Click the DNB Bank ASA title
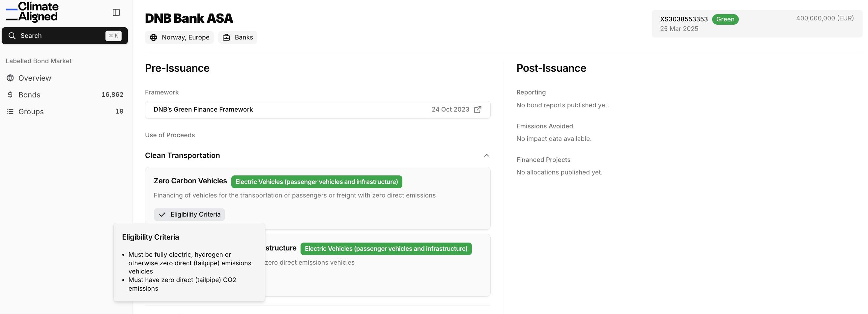Image resolution: width=868 pixels, height=314 pixels. click(189, 18)
